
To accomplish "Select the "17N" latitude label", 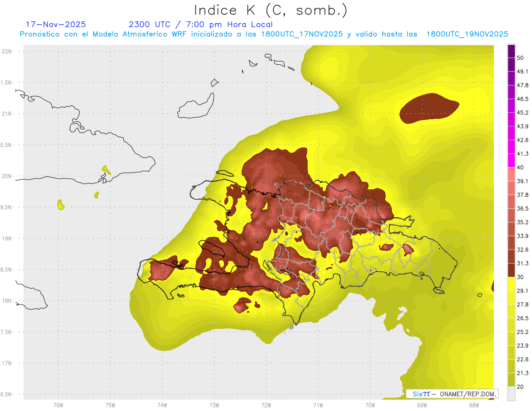I will [7, 363].
